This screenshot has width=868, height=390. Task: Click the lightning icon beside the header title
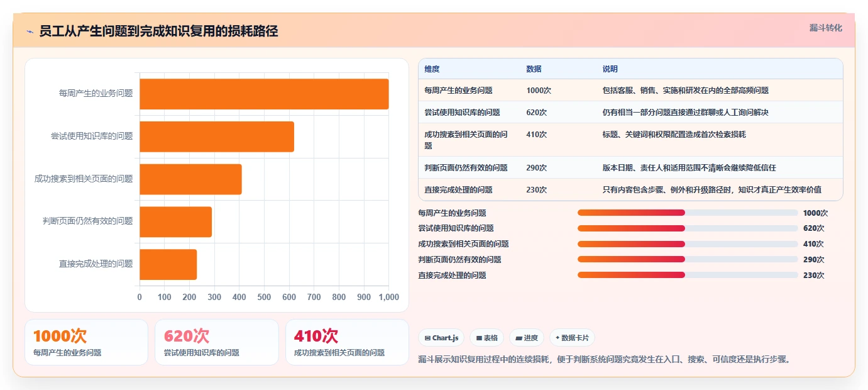(x=30, y=31)
